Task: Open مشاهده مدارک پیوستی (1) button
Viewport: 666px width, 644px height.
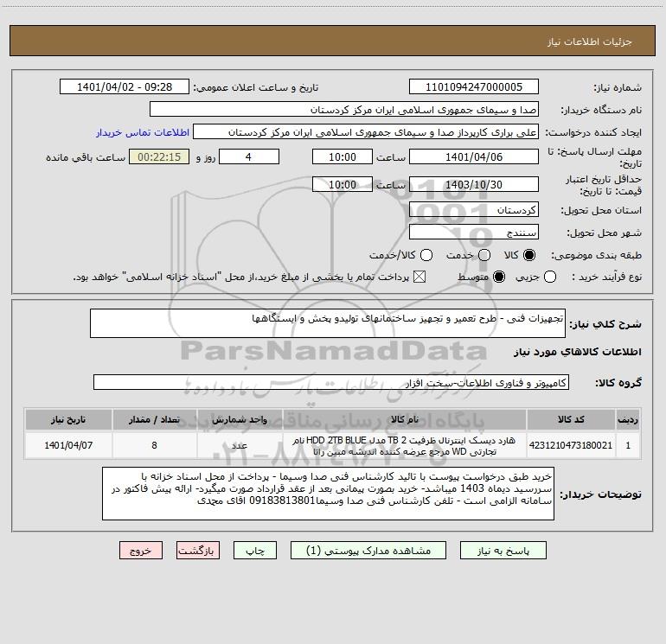Action: [x=368, y=551]
